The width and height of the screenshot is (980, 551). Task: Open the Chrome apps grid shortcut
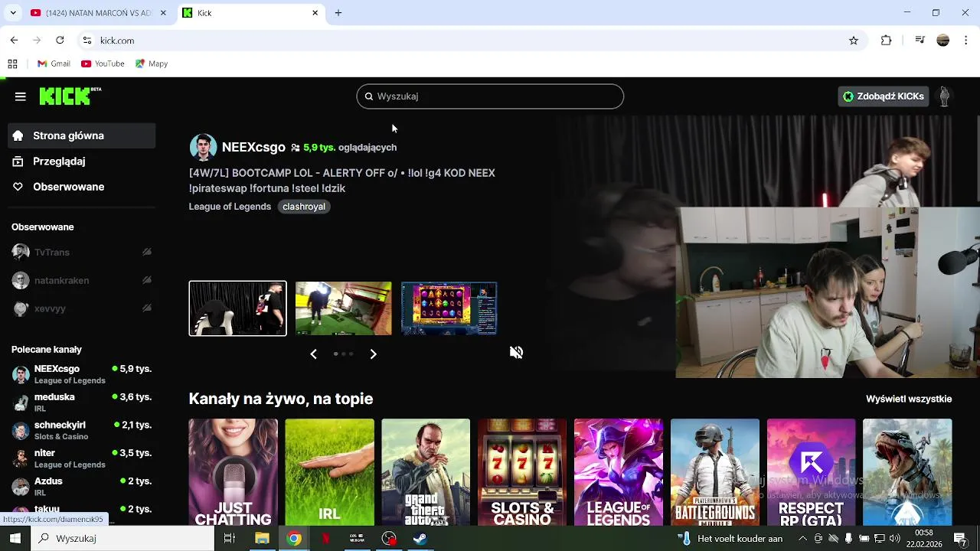pyautogui.click(x=12, y=64)
